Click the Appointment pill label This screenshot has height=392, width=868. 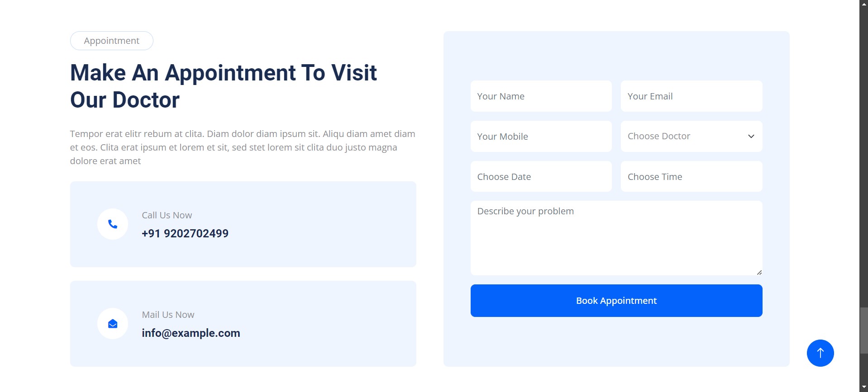pyautogui.click(x=112, y=41)
